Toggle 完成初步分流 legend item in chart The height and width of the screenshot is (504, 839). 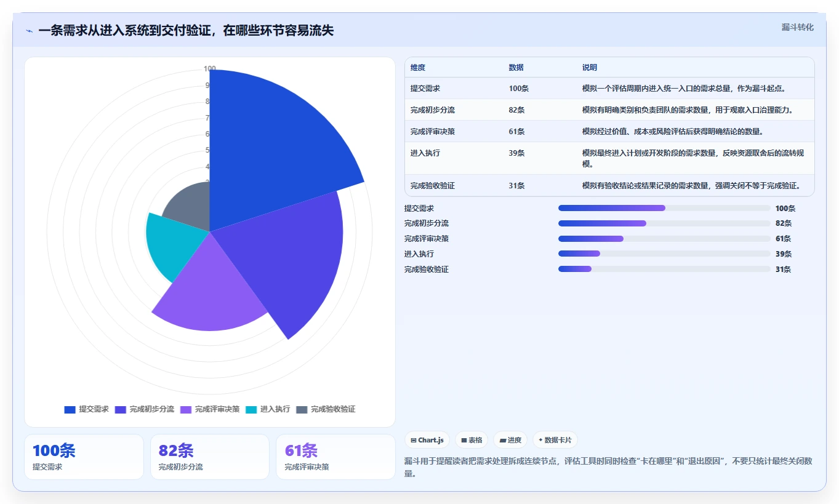[144, 409]
